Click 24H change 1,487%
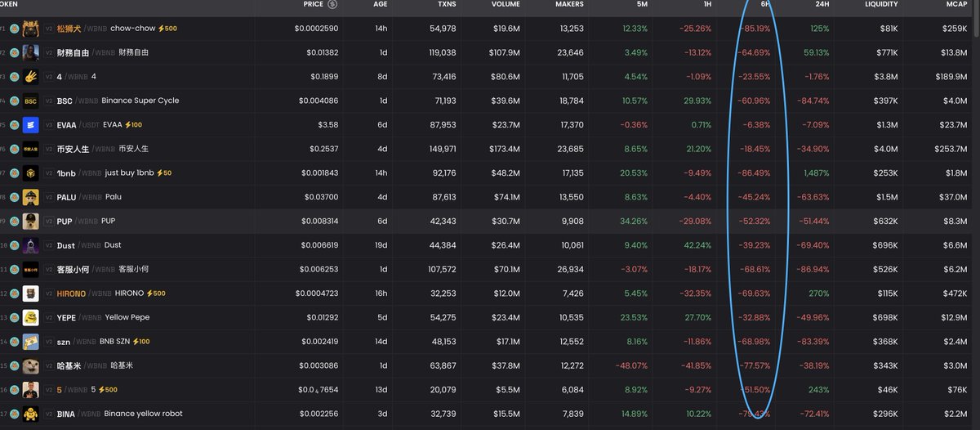980x430 pixels. [x=817, y=173]
